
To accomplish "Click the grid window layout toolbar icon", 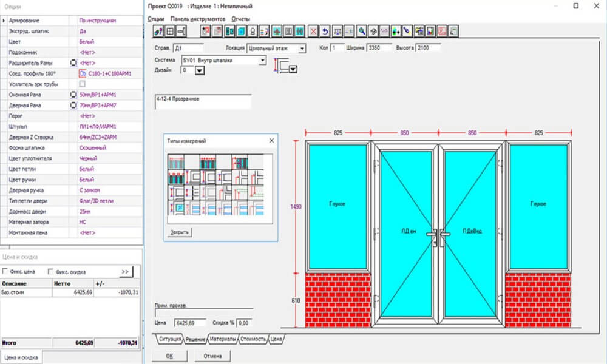I will (171, 30).
